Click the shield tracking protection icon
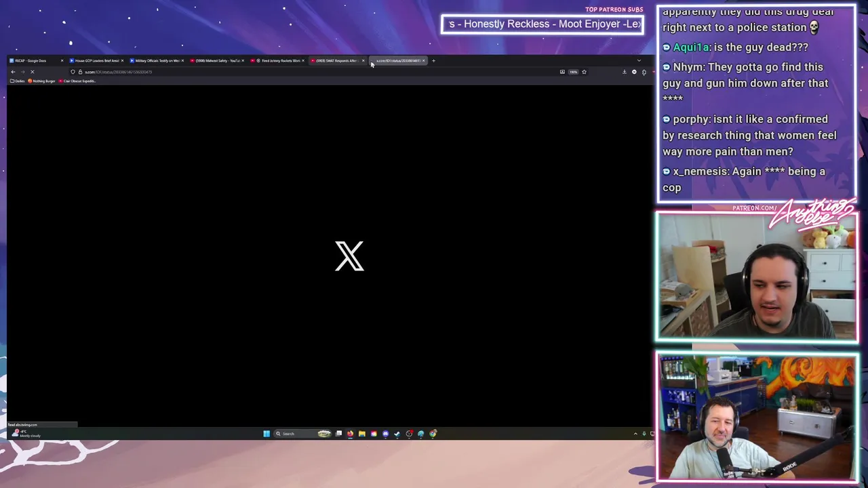Viewport: 868px width, 488px height. click(x=73, y=72)
